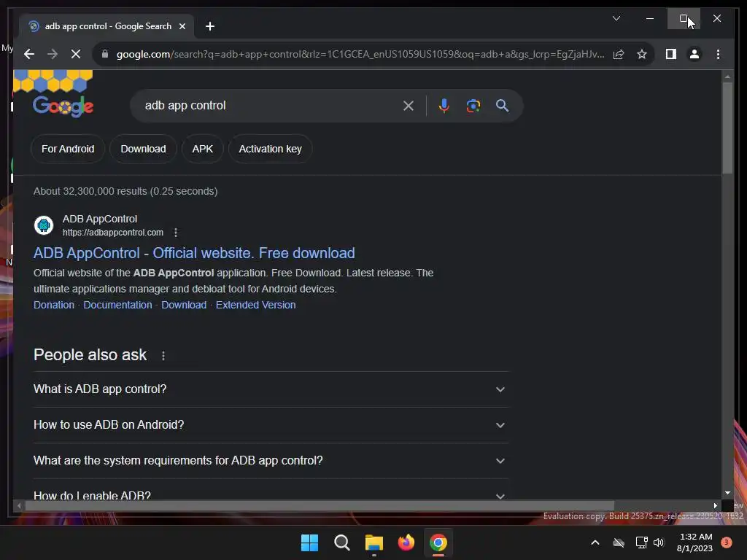This screenshot has height=560, width=747.
Task: Select the Download filter chip
Action: (143, 149)
